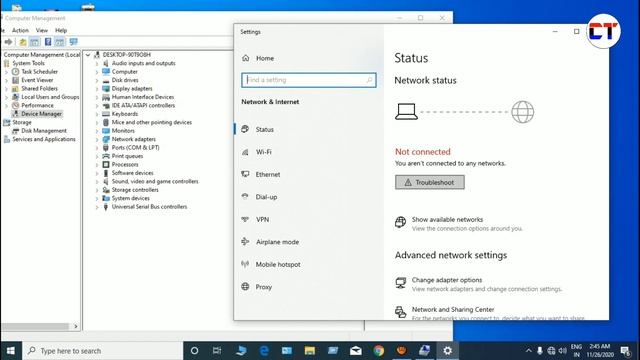Expand Keyboards category

pyautogui.click(x=97, y=114)
